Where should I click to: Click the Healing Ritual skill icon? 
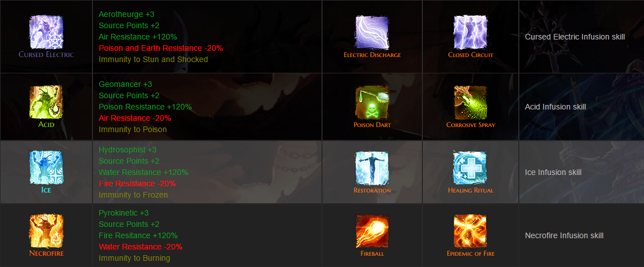[x=470, y=168]
